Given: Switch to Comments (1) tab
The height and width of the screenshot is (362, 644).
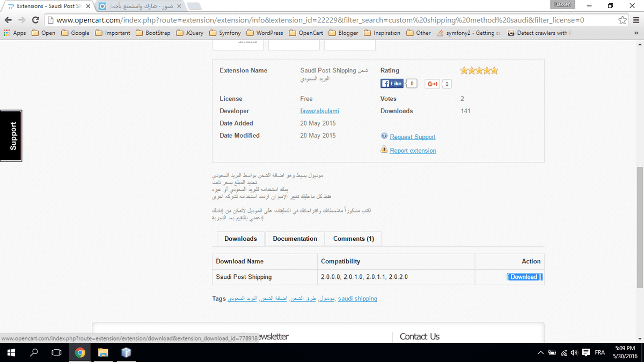Looking at the screenshot, I should [x=354, y=239].
